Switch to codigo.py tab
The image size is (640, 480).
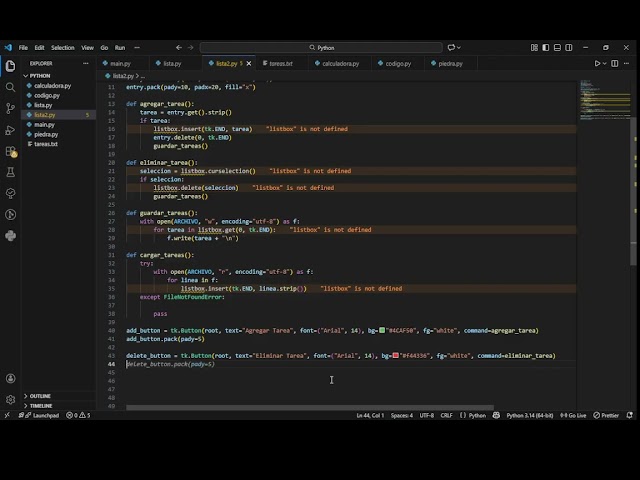(398, 63)
